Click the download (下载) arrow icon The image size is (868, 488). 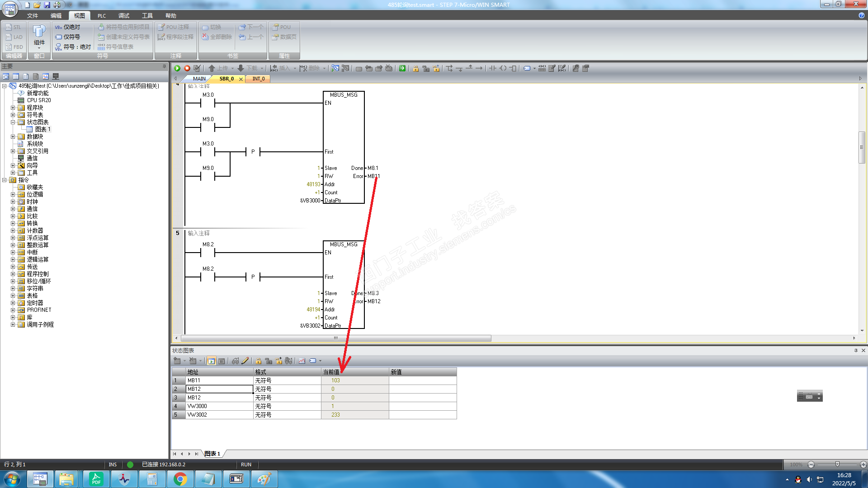click(x=241, y=68)
